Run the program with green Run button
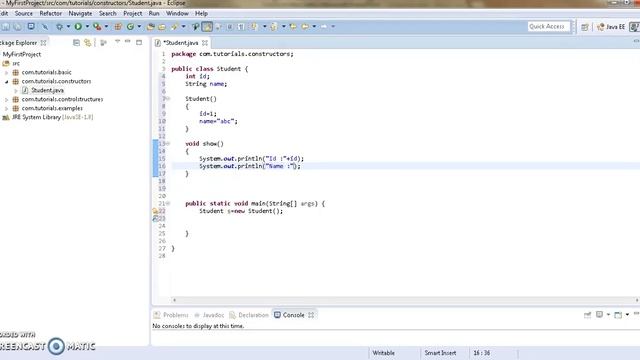The height and width of the screenshot is (360, 640). pos(78,27)
